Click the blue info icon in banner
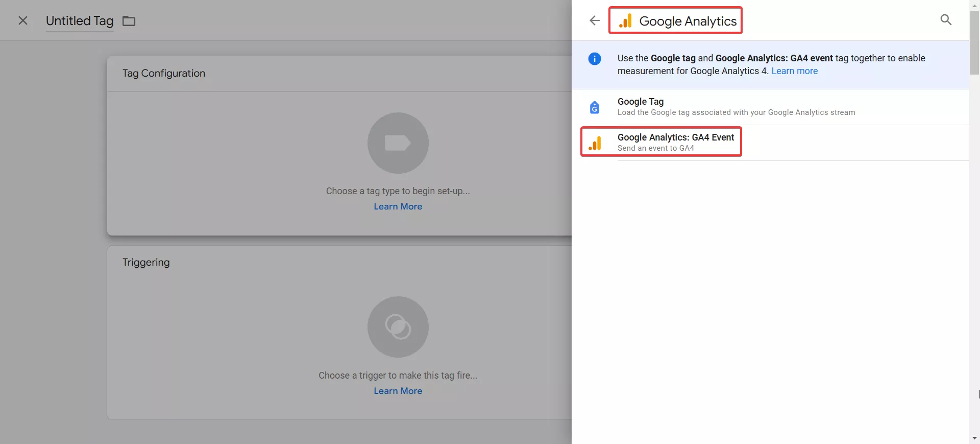 click(595, 59)
